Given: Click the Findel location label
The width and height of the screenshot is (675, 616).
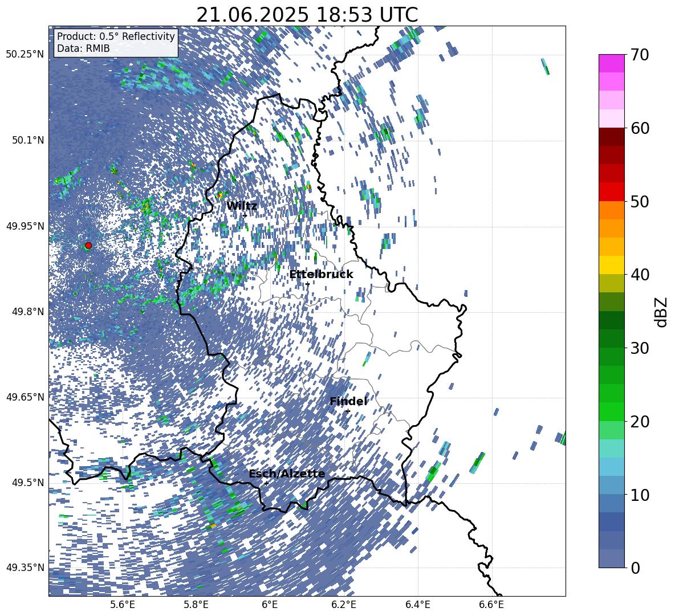Looking at the screenshot, I should click(x=348, y=401).
